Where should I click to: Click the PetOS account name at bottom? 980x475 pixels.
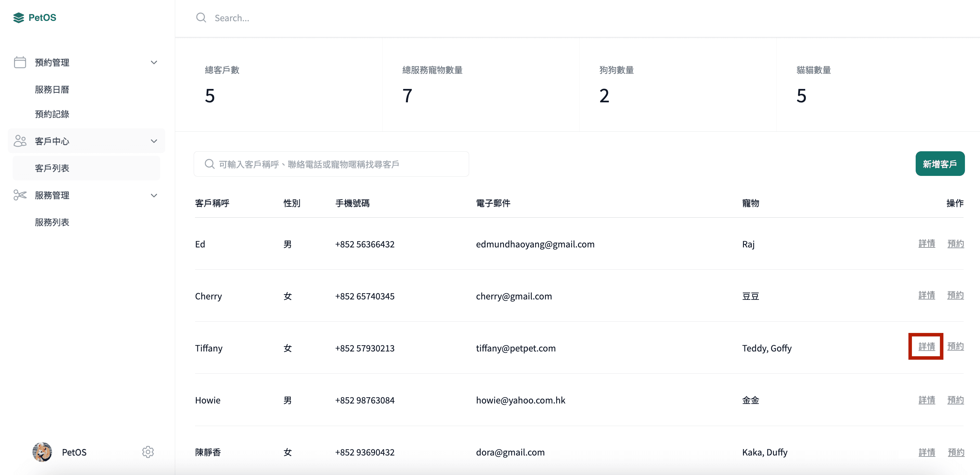[74, 452]
